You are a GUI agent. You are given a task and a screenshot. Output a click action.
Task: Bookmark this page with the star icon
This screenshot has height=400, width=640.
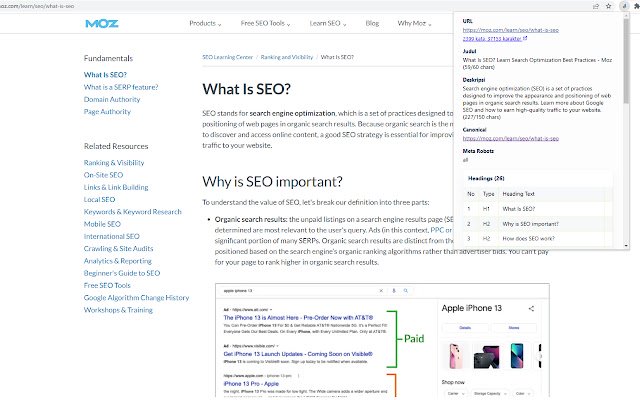pyautogui.click(x=609, y=6)
